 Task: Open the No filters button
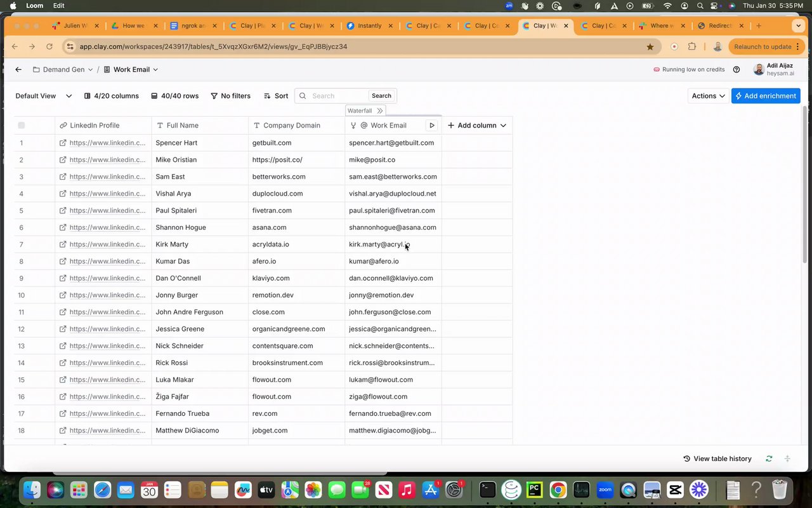pyautogui.click(x=230, y=96)
